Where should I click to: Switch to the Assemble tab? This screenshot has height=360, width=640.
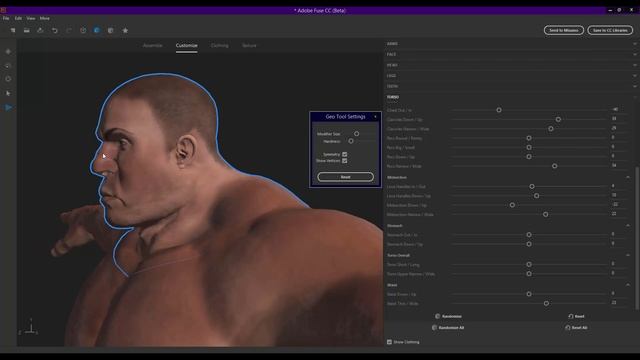point(153,45)
